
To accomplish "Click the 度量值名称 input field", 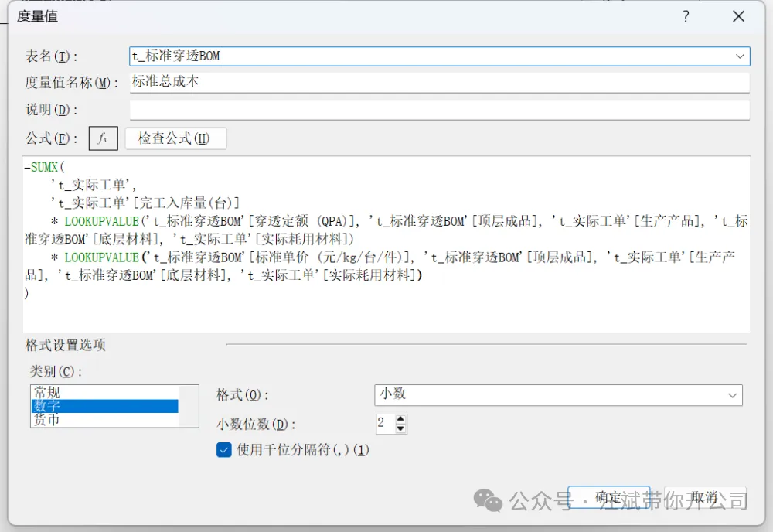I will (x=440, y=82).
